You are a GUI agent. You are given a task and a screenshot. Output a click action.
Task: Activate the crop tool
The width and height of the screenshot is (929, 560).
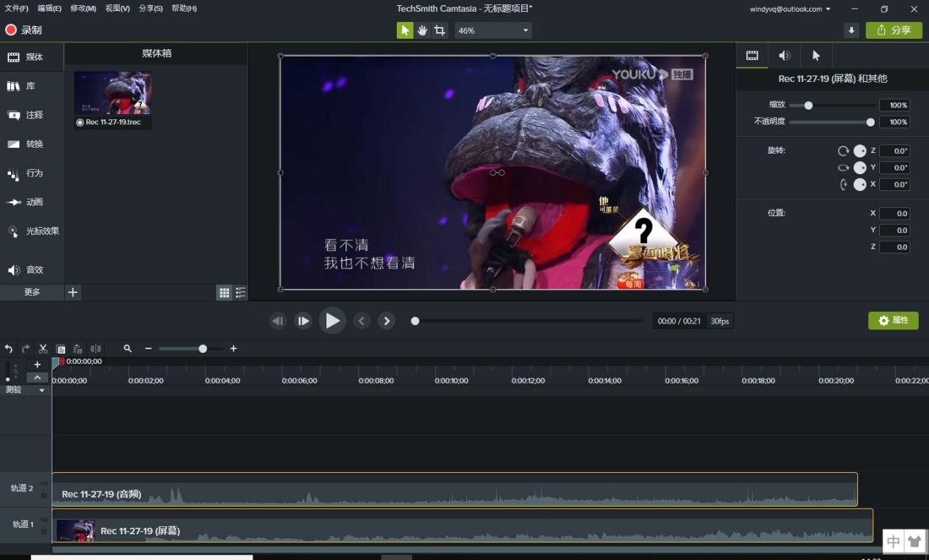pos(439,31)
